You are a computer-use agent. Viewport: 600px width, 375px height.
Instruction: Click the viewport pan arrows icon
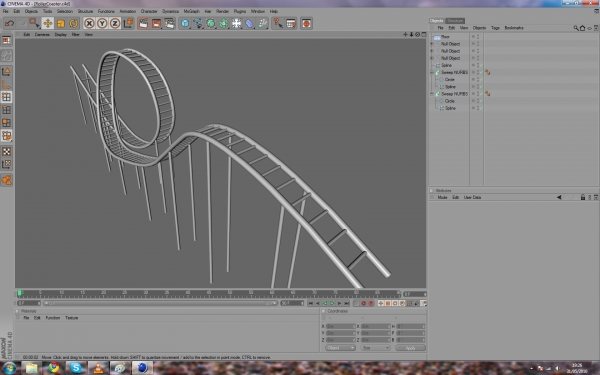[405, 34]
